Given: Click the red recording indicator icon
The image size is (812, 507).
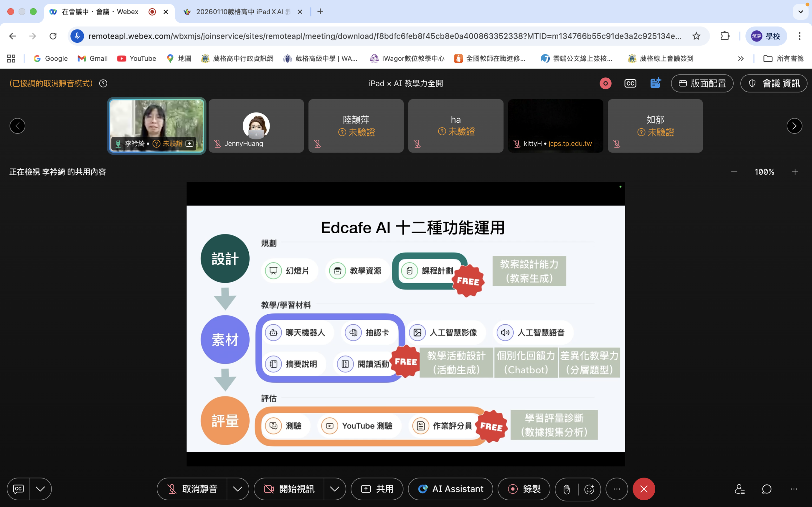Looking at the screenshot, I should [605, 83].
